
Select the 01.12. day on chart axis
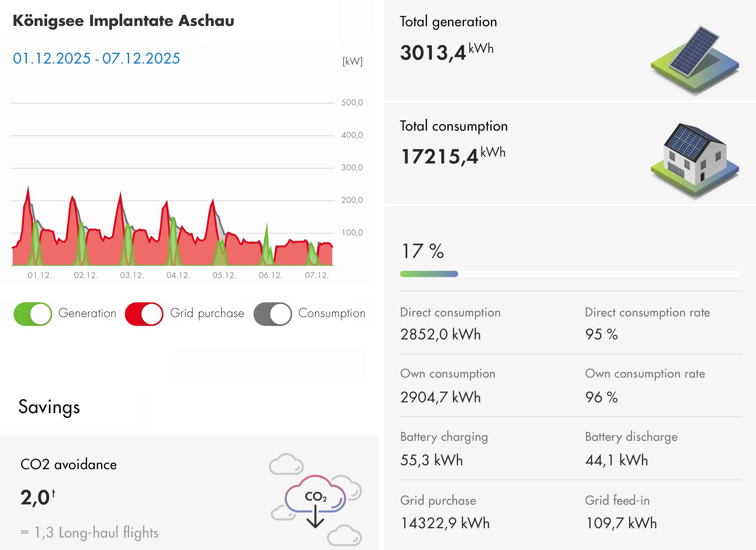coord(39,275)
